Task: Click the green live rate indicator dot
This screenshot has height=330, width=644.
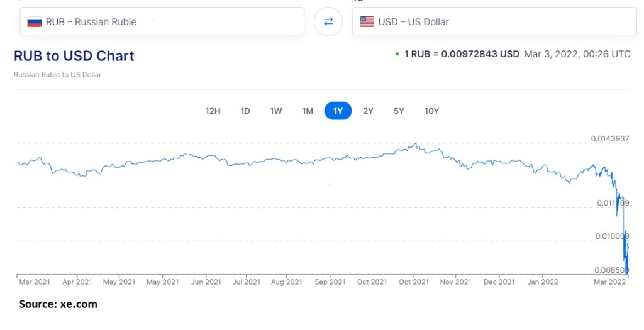Action: point(397,54)
